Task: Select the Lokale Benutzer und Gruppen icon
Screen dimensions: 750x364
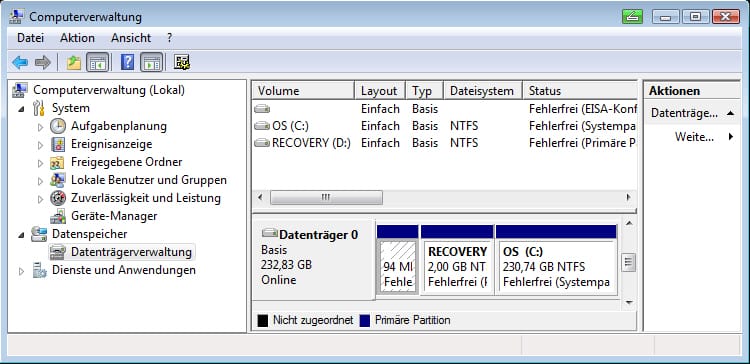Action: coord(58,180)
